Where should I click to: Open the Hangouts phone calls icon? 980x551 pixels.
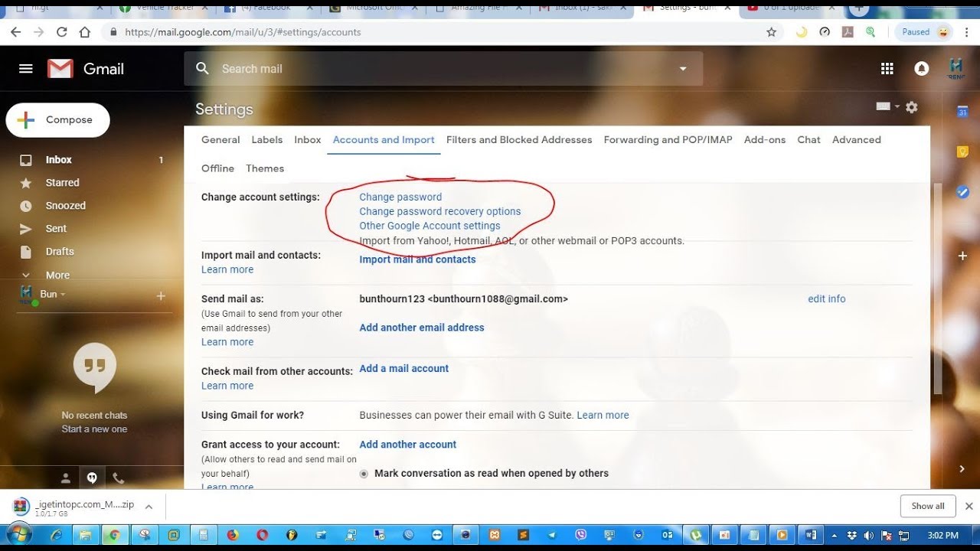(x=118, y=478)
